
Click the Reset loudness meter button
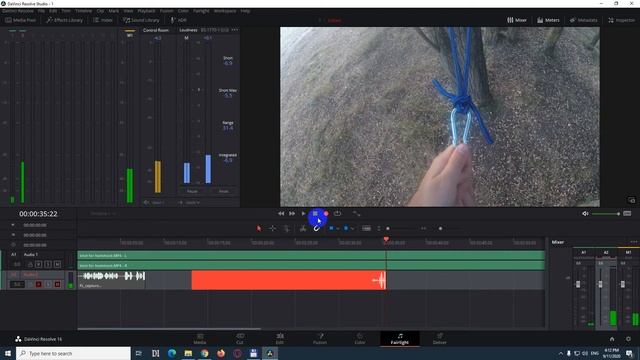click(x=224, y=191)
